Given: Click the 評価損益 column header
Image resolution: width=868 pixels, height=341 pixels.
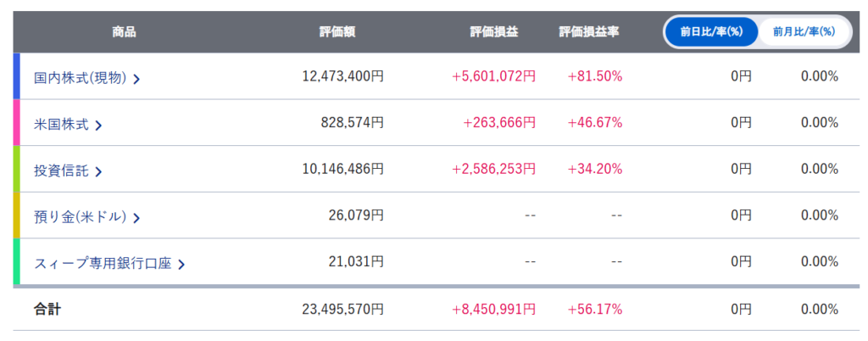Looking at the screenshot, I should pyautogui.click(x=494, y=32).
